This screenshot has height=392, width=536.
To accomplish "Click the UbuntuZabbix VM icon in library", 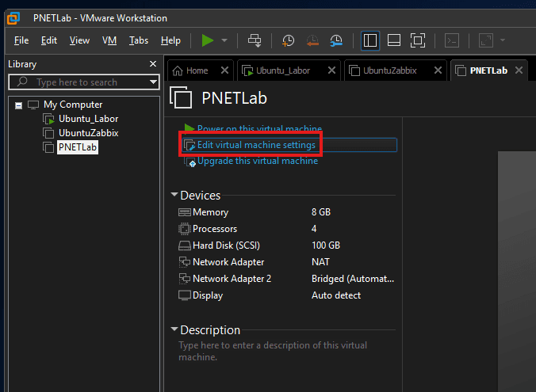I will tap(48, 133).
